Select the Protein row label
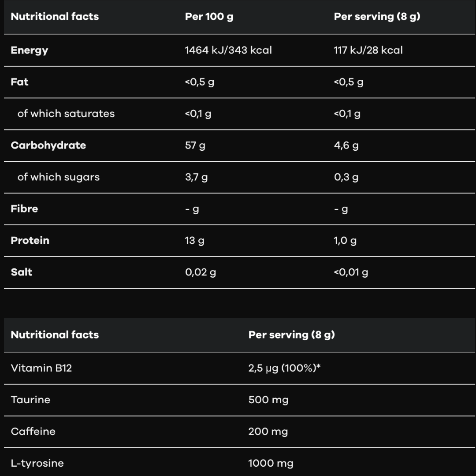The width and height of the screenshot is (476, 476). (30, 241)
